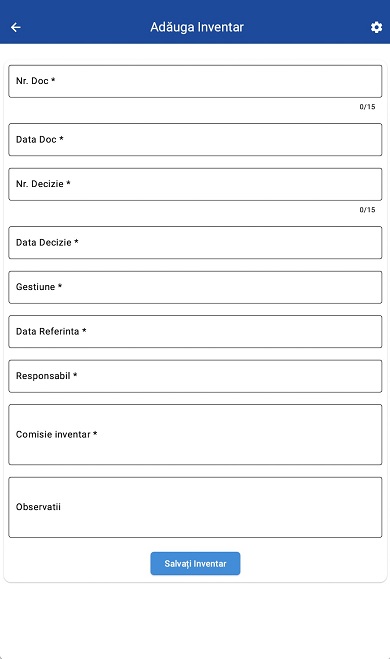This screenshot has width=390, height=659.
Task: Expand the Gestiune selector
Action: (x=195, y=287)
